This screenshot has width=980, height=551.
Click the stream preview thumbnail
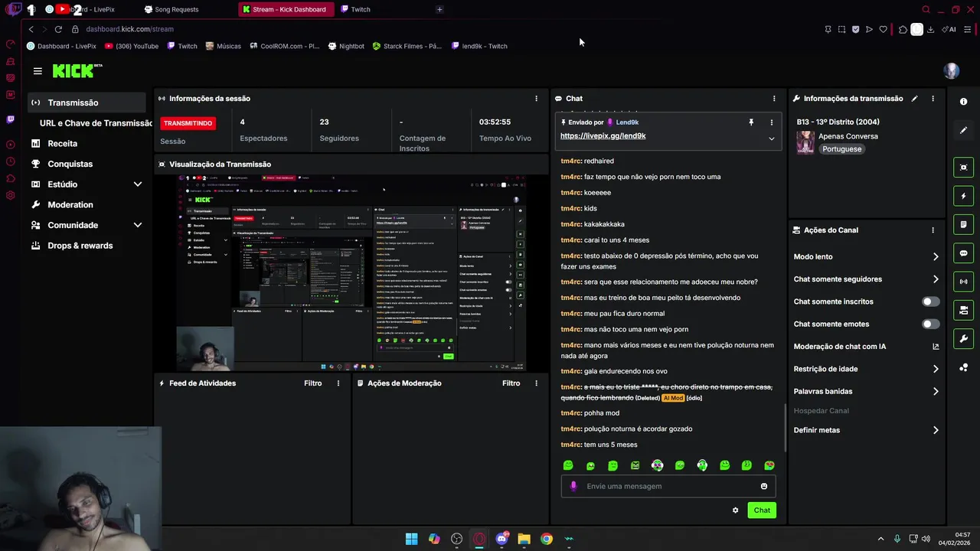[352, 272]
